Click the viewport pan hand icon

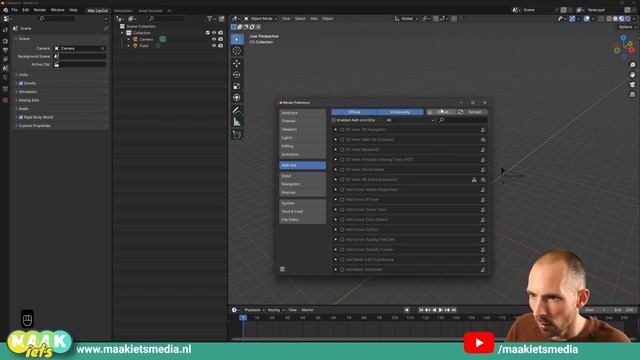click(x=632, y=75)
